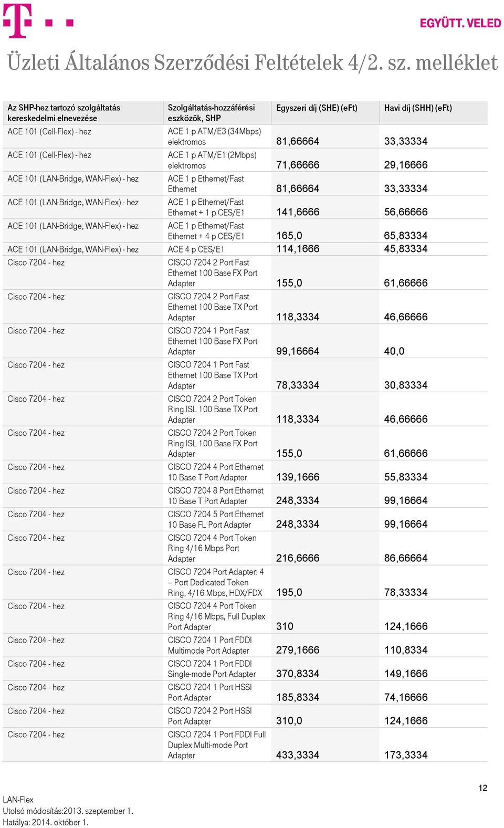This screenshot has height=828, width=504.
Task: Select the CISCO 7204 8 Port Ethernet row
Action: 245,496
